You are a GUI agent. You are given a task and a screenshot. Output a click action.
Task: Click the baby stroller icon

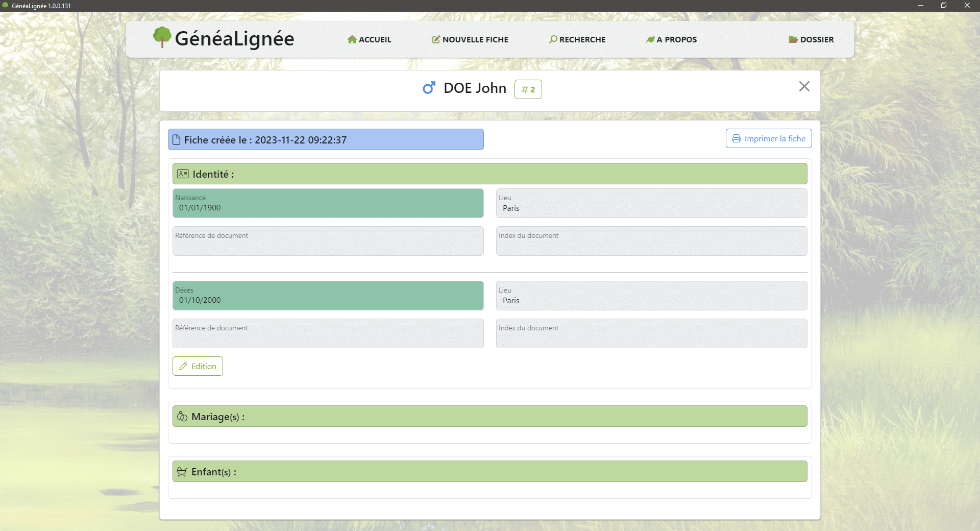pyautogui.click(x=182, y=472)
